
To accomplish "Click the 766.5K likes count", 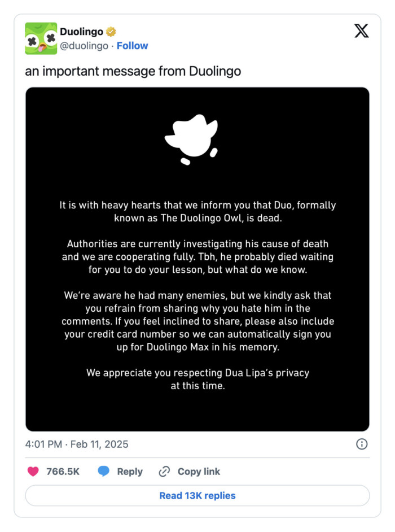I will tap(62, 472).
